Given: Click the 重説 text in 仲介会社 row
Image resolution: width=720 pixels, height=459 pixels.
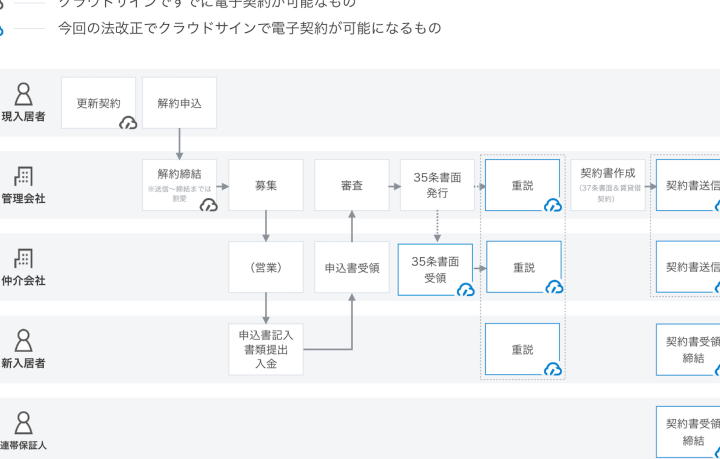Looking at the screenshot, I should click(524, 268).
